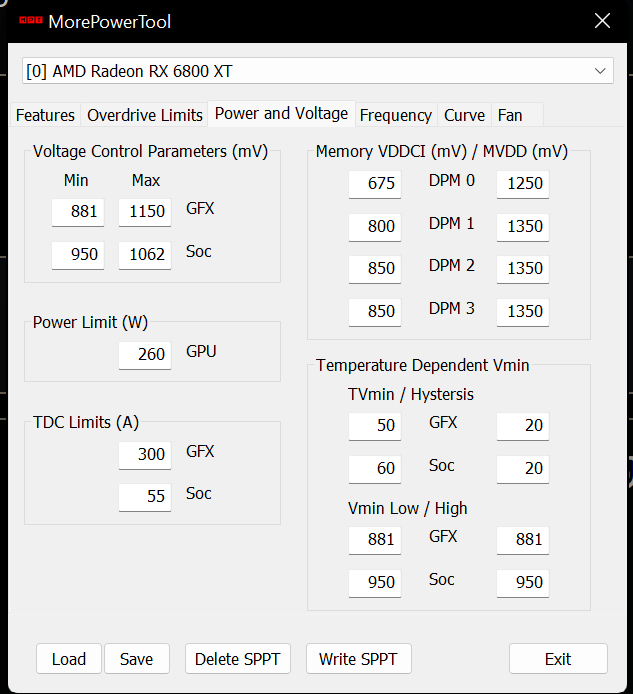Edit GFX maximum voltage field 1150
Viewport: 633px width, 694px height.
pyautogui.click(x=145, y=212)
